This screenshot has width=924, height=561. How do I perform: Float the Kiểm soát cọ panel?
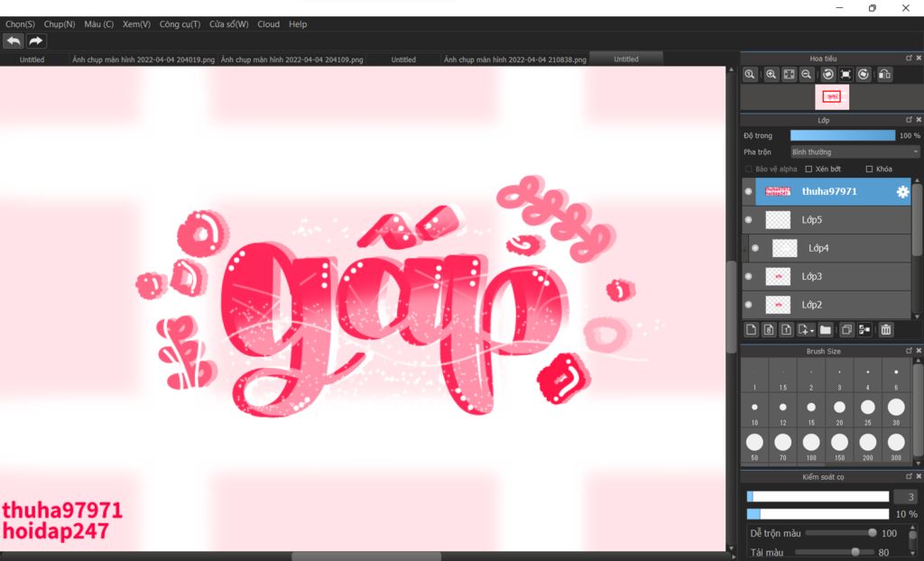(909, 476)
